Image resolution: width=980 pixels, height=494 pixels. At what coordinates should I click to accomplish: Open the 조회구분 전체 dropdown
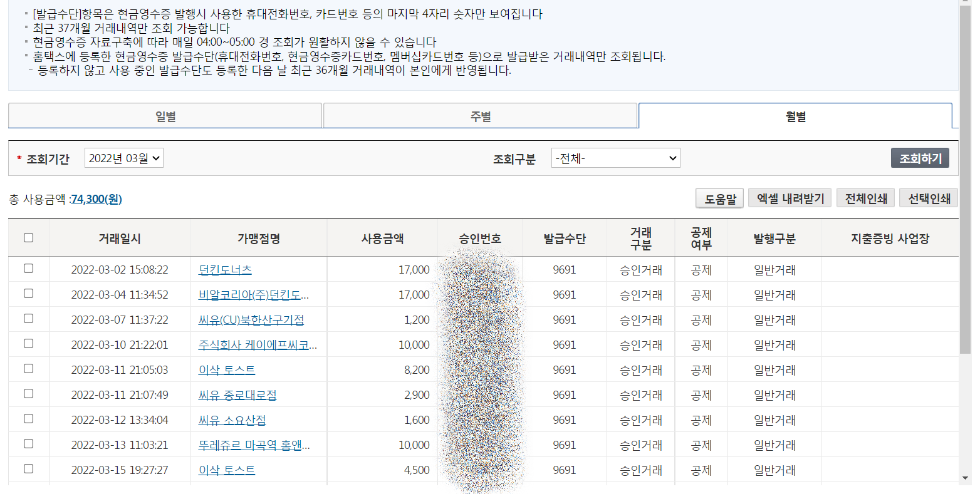pos(616,158)
